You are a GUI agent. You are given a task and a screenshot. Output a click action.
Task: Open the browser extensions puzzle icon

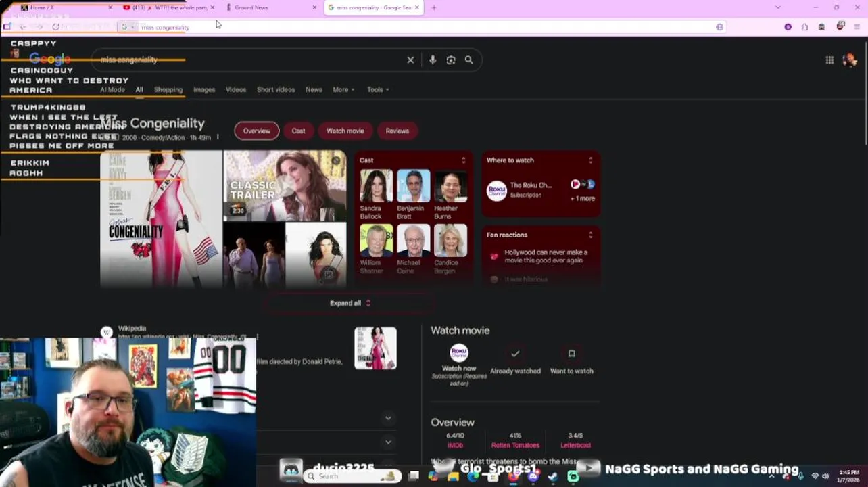804,27
